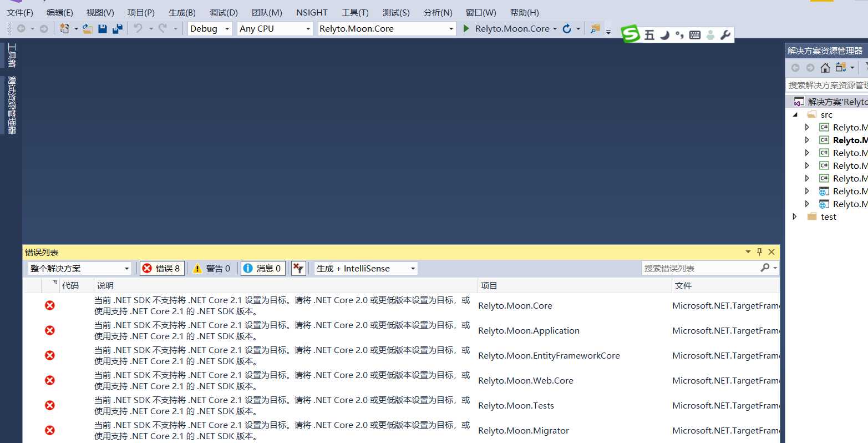The image size is (868, 443).
Task: Click Solution Explorer back arrow icon
Action: click(x=795, y=68)
